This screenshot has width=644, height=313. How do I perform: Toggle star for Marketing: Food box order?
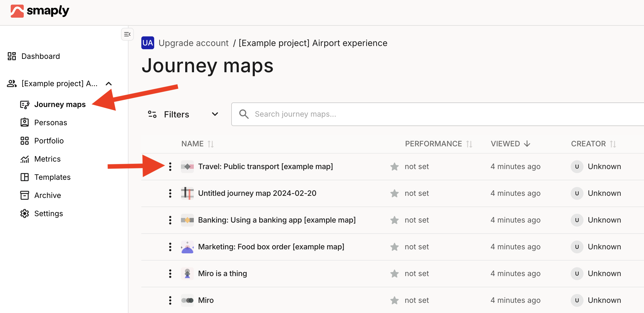click(x=394, y=247)
